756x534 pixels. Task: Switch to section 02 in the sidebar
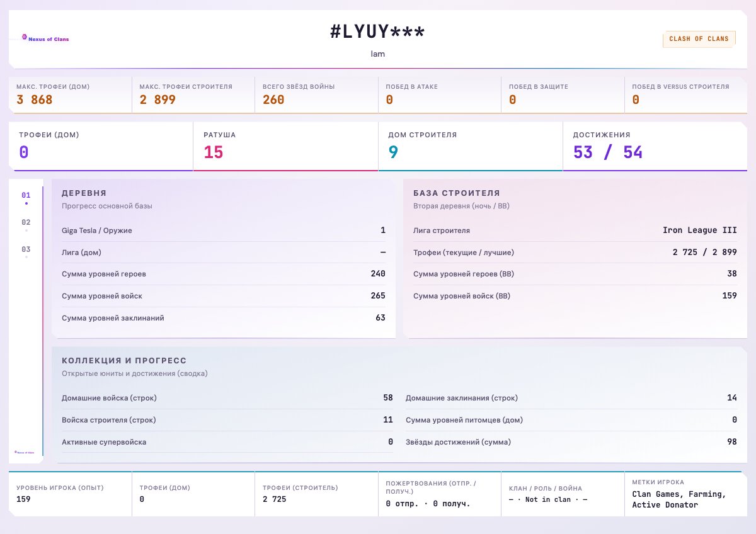(x=26, y=222)
